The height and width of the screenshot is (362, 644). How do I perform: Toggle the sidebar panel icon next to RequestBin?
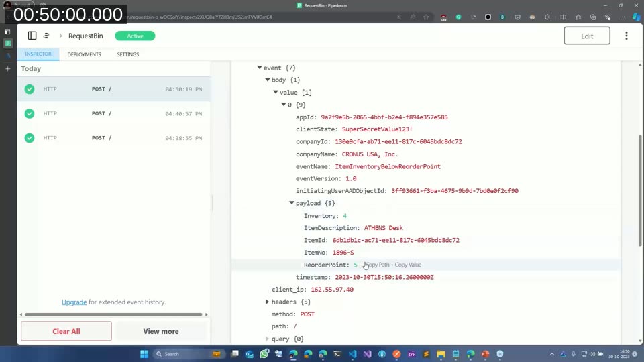pyautogui.click(x=32, y=36)
